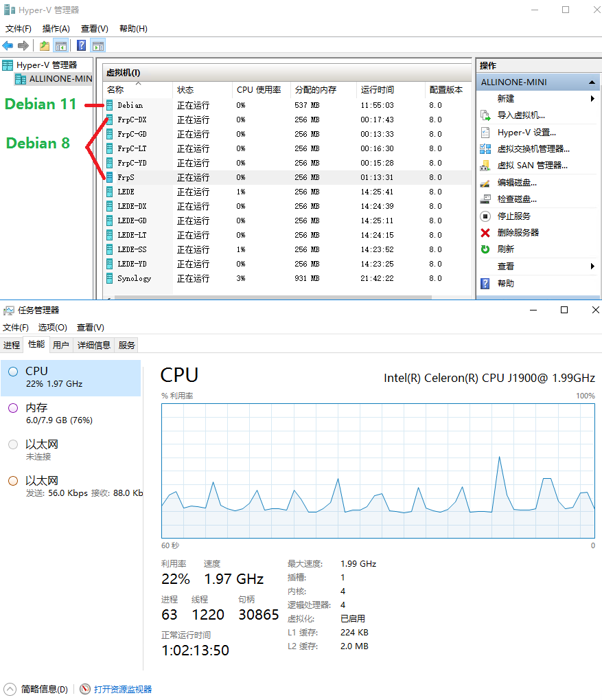Switch to 用户 tab

(60, 345)
